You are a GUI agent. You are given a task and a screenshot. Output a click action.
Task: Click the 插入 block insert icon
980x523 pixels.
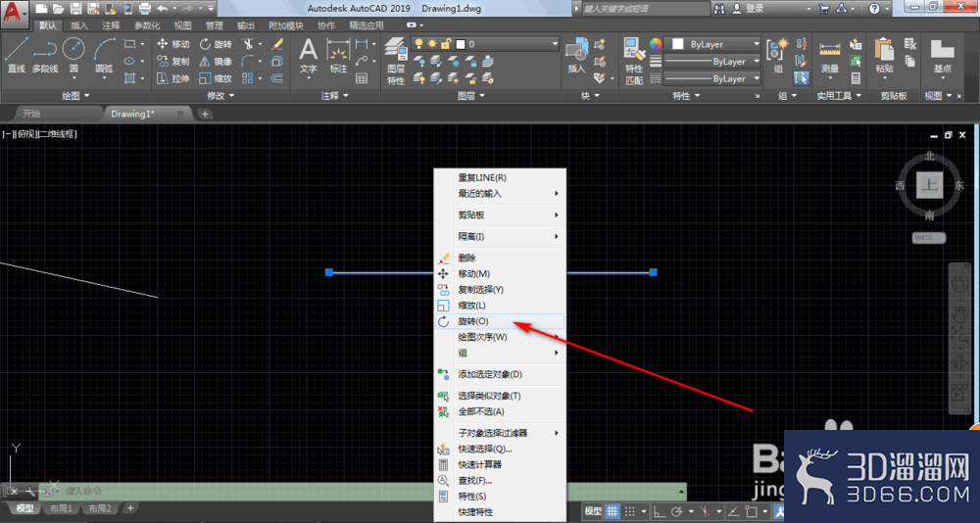(x=576, y=56)
